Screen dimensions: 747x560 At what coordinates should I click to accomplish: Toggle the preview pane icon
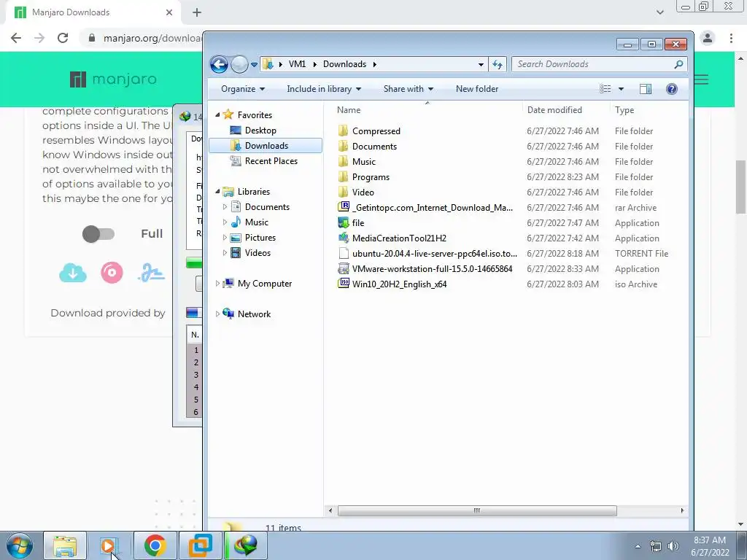click(646, 89)
